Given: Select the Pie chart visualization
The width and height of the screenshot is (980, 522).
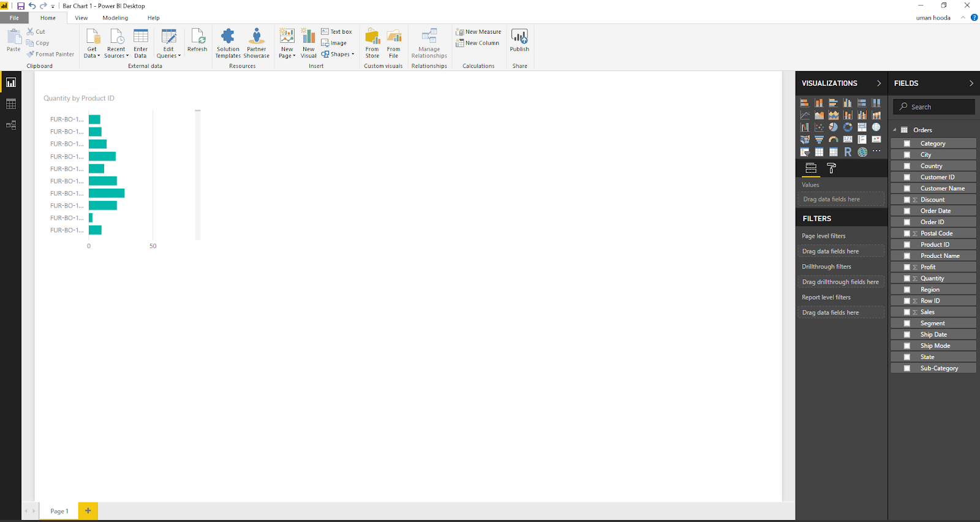Looking at the screenshot, I should (833, 127).
